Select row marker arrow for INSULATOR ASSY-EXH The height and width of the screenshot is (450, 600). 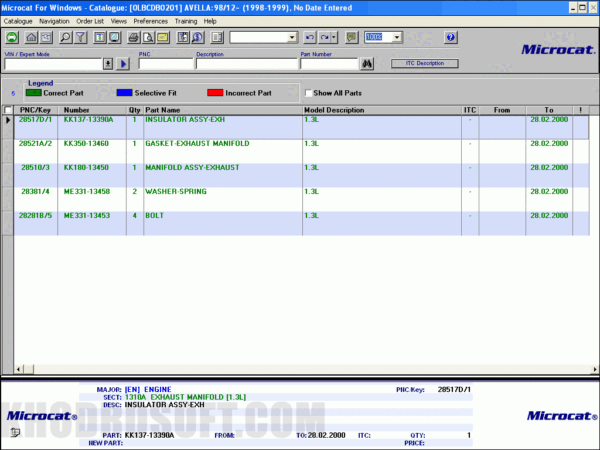pos(8,120)
